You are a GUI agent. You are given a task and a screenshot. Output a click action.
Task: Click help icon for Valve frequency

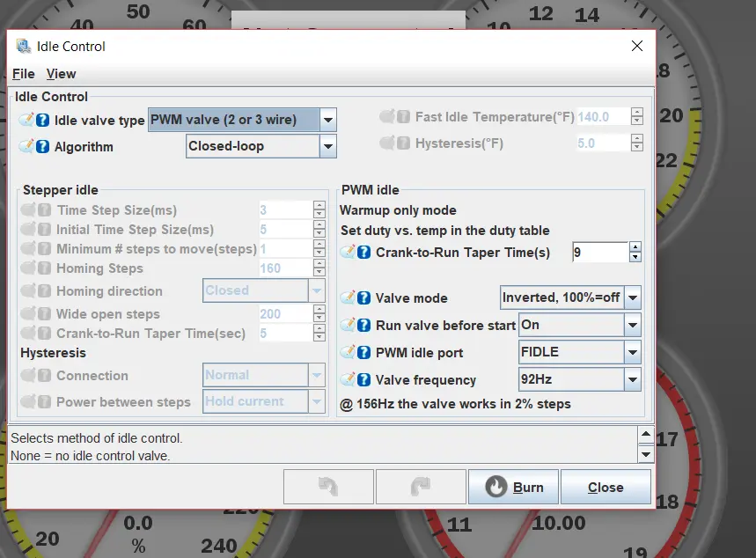[364, 380]
